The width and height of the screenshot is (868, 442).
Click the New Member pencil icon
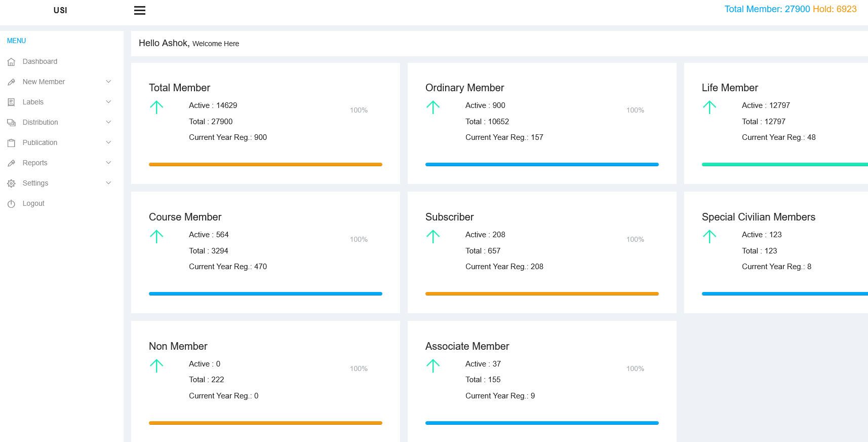click(11, 82)
